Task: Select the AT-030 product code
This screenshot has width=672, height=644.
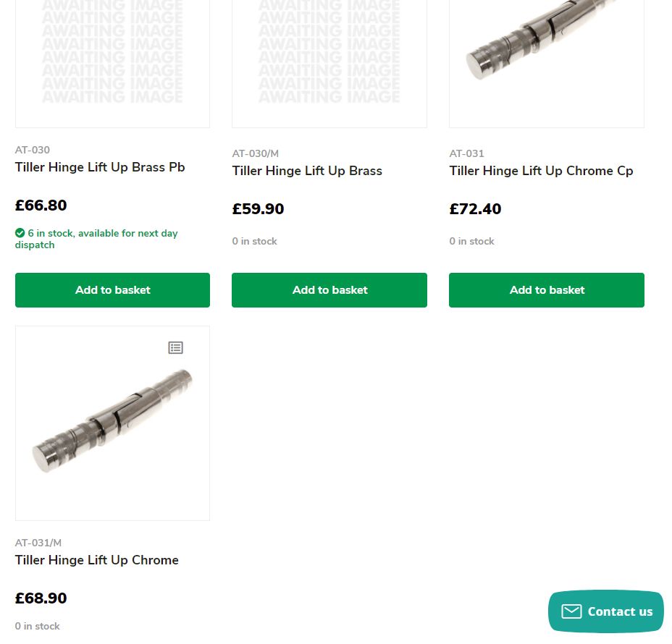Action: [32, 150]
